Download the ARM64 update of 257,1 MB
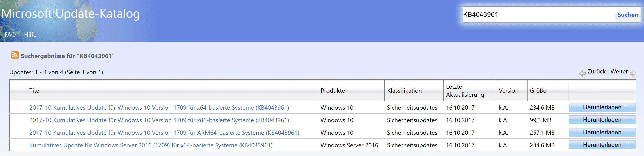Screen dimensions: 644x156 602,132
